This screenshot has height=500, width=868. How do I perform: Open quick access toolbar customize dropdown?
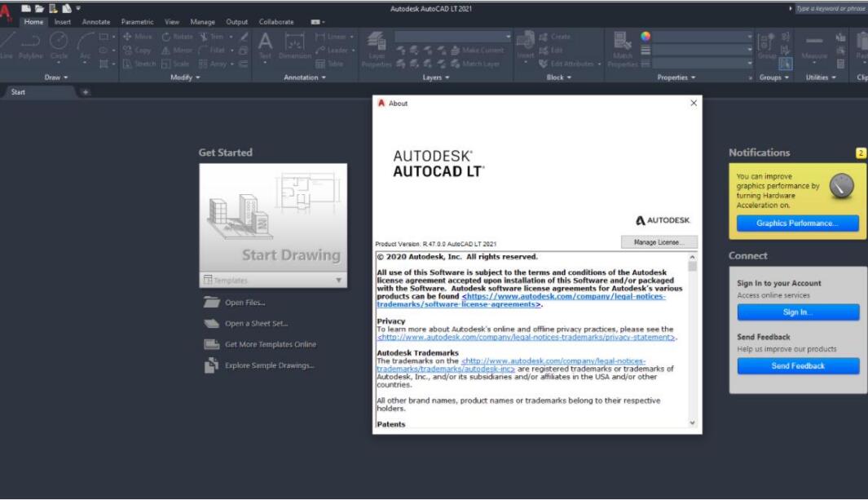78,8
